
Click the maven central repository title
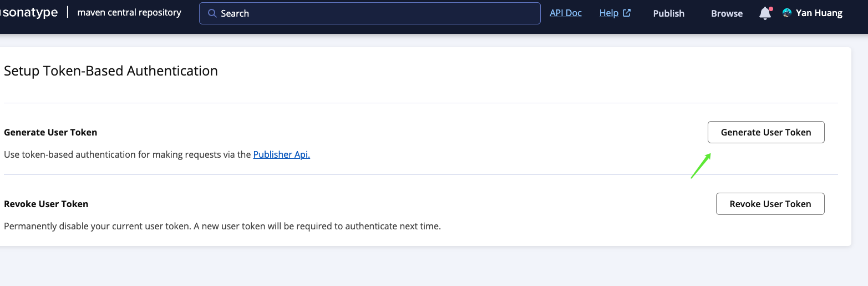click(x=129, y=12)
